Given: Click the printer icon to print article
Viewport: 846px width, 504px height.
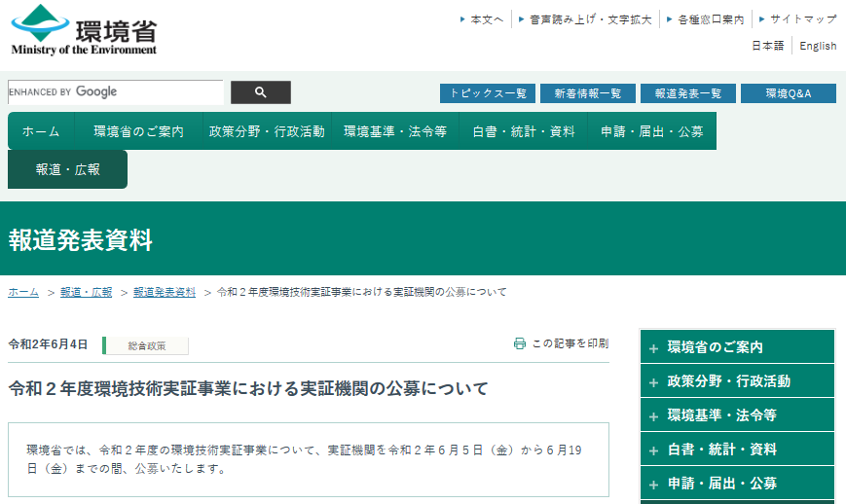Looking at the screenshot, I should tap(520, 343).
